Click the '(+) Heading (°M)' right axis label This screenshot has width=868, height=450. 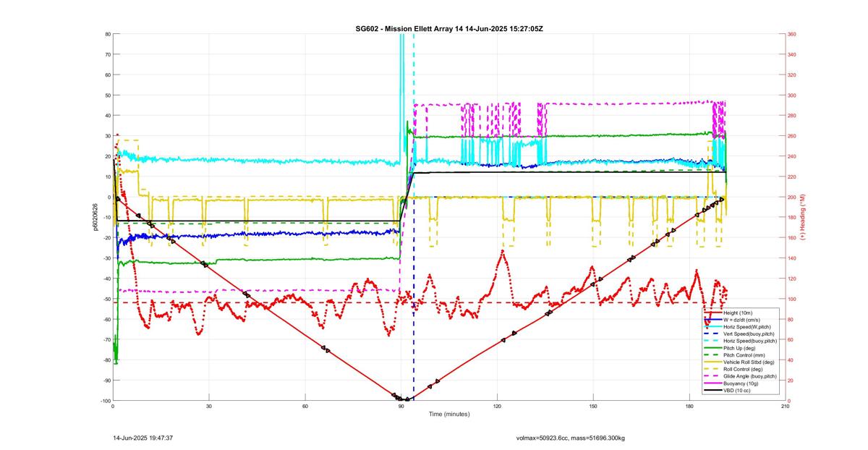(x=802, y=216)
